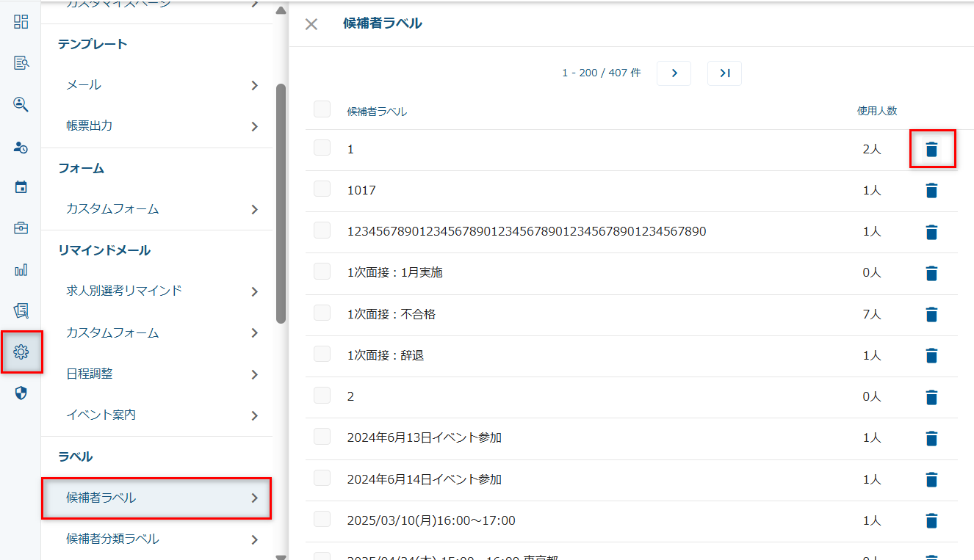Expand 求人別選考リマインド settings

click(156, 291)
